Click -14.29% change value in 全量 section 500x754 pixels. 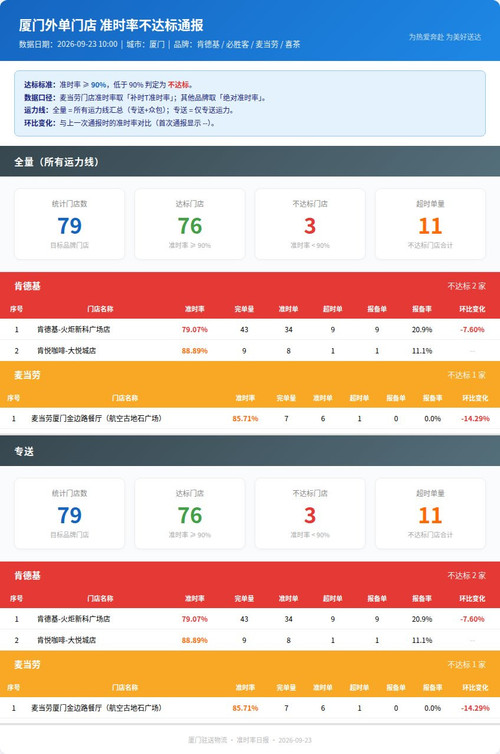[x=475, y=418]
